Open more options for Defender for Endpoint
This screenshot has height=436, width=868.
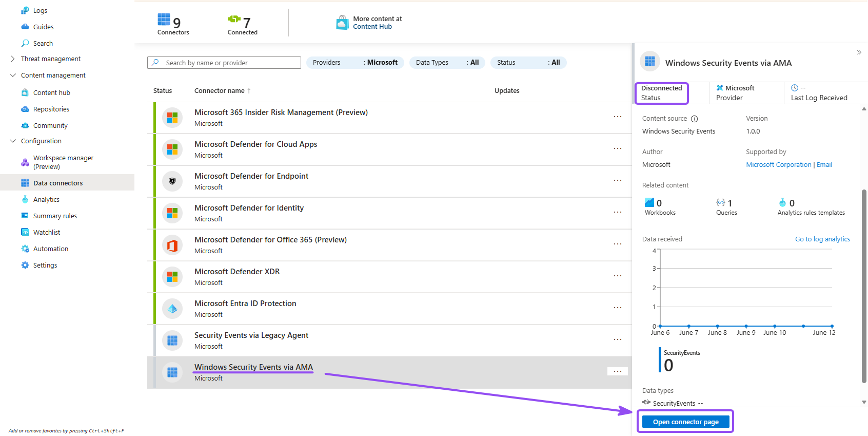618,180
